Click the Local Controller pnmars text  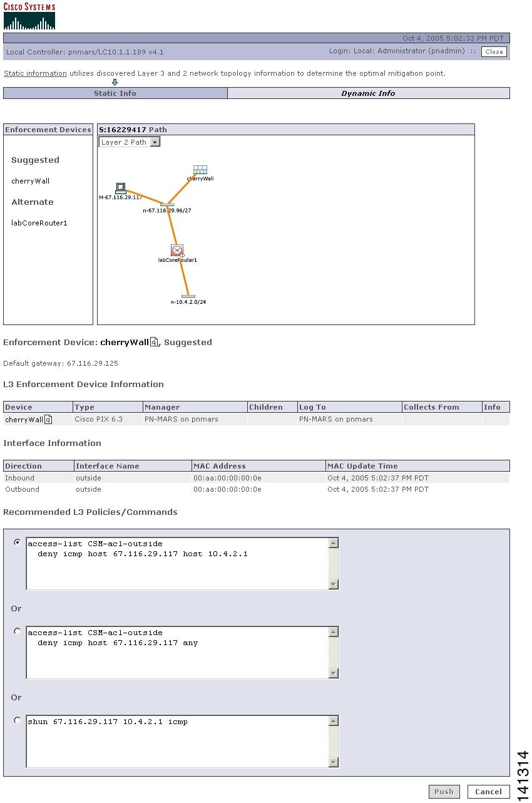point(85,52)
